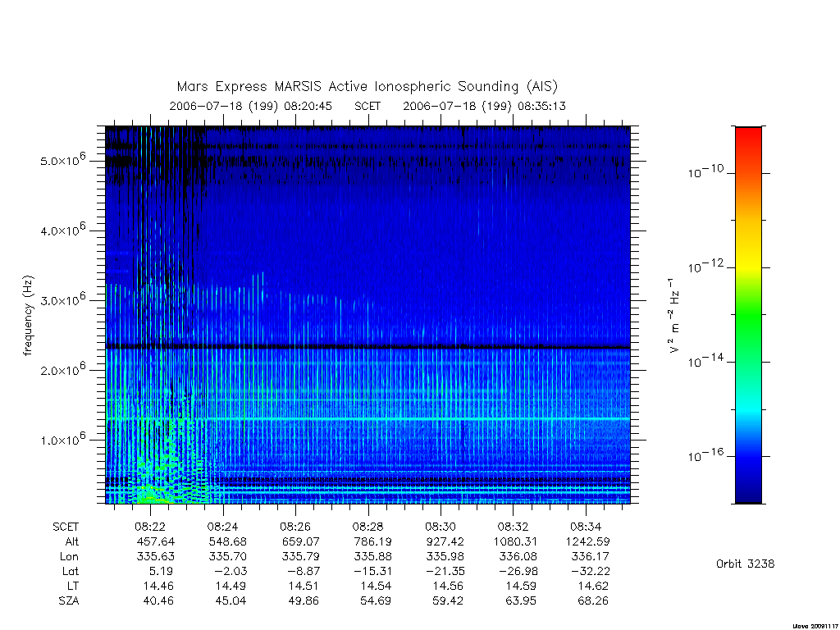Click the 1.0×10^6 frequency axis label
Viewport: 840px width, 630px height.
coord(62,439)
